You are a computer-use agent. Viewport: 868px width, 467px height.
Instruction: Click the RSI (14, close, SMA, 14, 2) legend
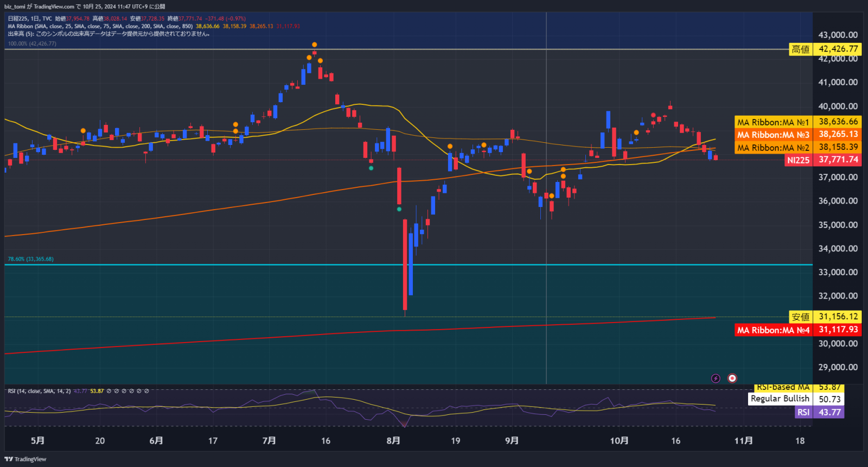tap(39, 391)
